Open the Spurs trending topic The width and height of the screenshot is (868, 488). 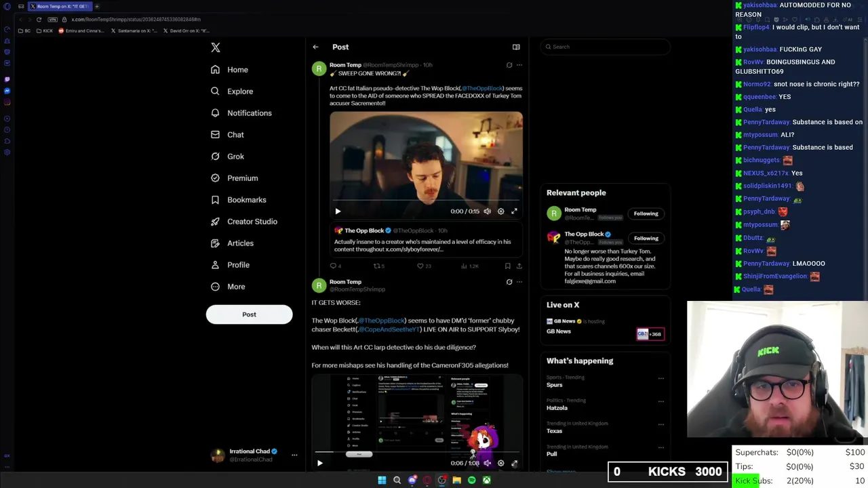(554, 385)
